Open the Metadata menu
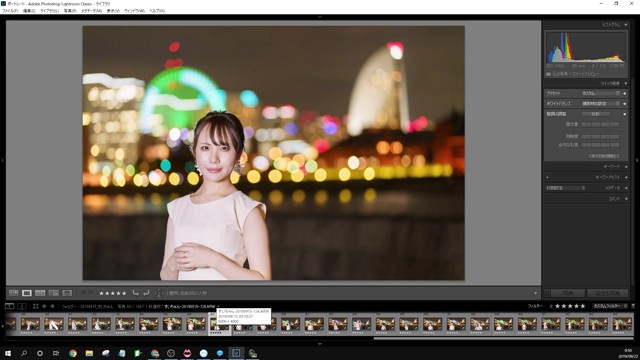Viewport: 640px width, 360px height. point(91,11)
